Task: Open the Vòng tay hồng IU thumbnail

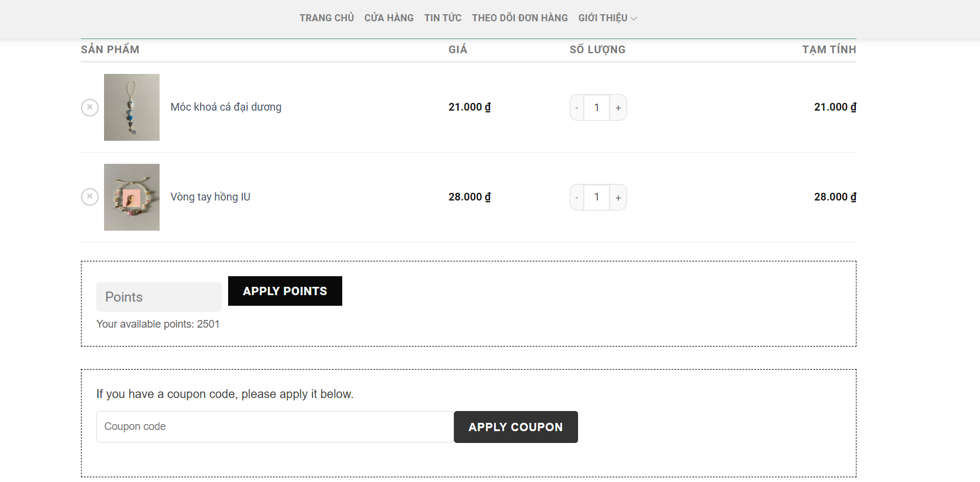Action: pyautogui.click(x=132, y=197)
